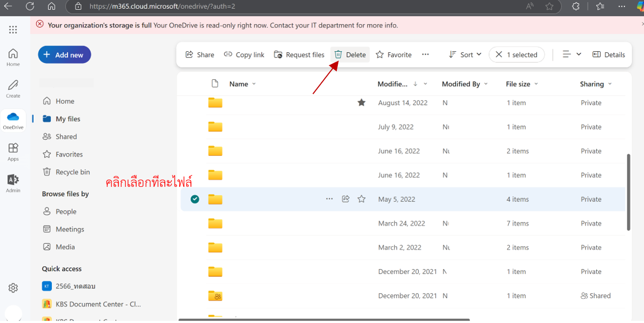Click the Delete button in the toolbar
The height and width of the screenshot is (323, 644).
[350, 55]
